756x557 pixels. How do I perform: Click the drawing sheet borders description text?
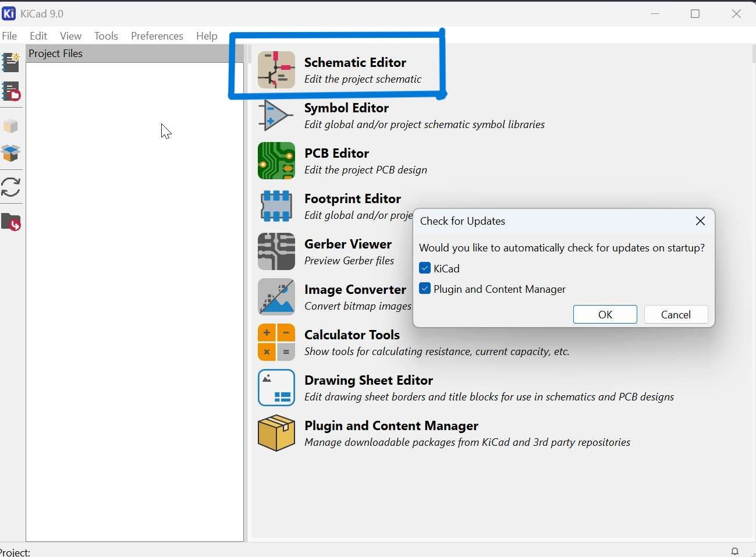[x=489, y=397]
